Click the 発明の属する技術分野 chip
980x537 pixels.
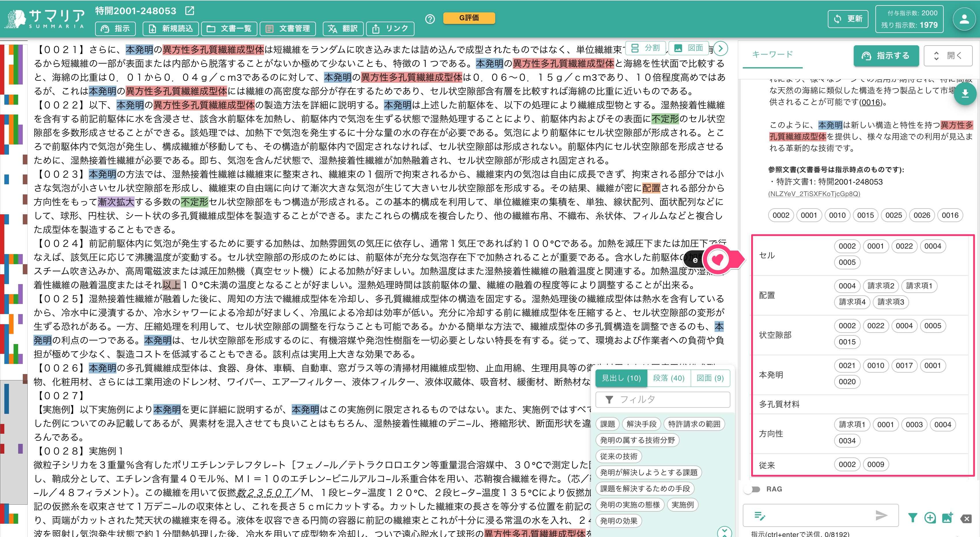click(637, 440)
